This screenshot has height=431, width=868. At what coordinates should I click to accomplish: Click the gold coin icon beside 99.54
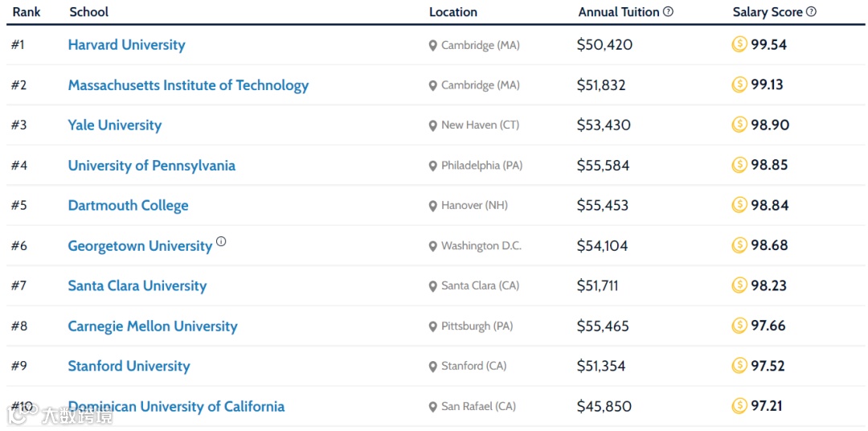click(739, 44)
